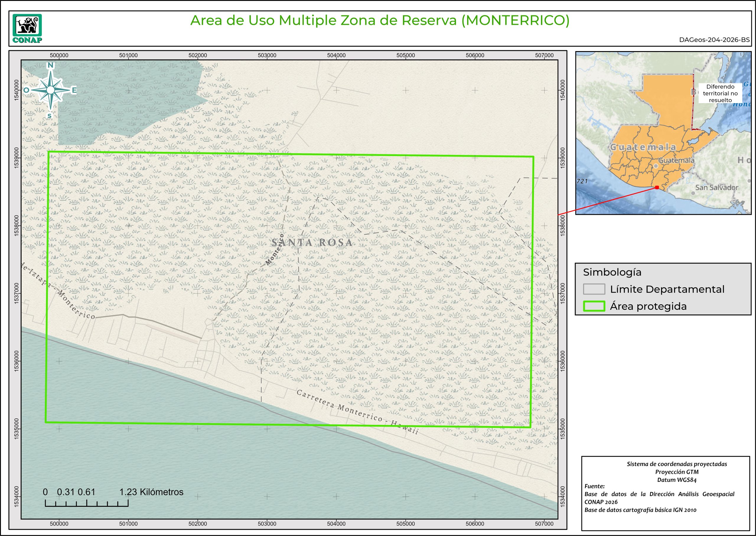Click the compass rose north arrow
Viewport: 756px width, 536px height.
50,90
